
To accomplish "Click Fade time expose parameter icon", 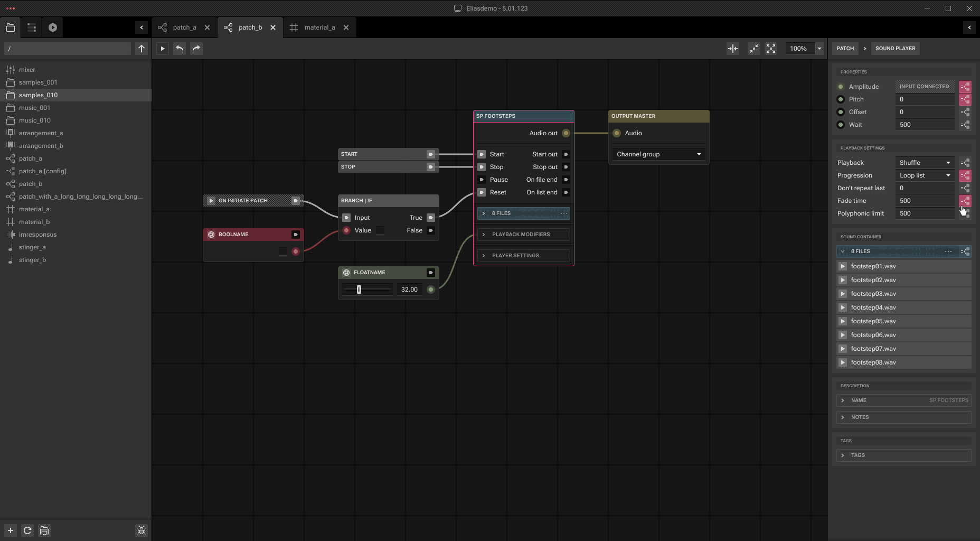I will [x=965, y=201].
